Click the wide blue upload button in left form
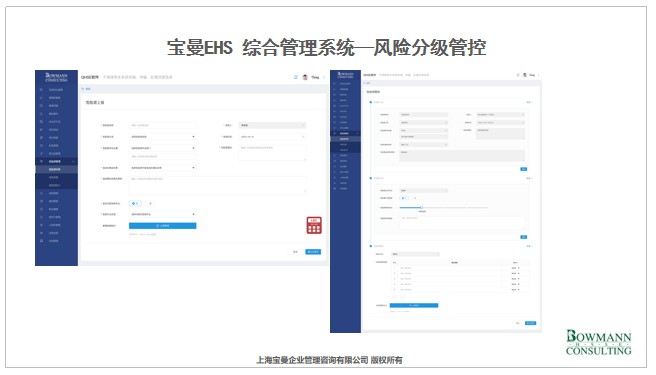656x375 pixels. [x=162, y=226]
